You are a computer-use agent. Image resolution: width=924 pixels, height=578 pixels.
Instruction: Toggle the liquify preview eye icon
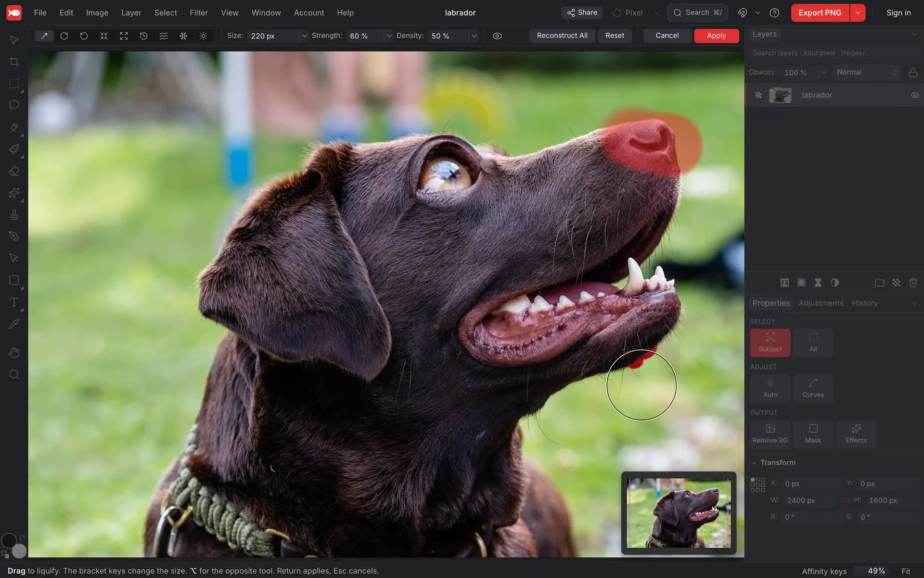pyautogui.click(x=497, y=36)
